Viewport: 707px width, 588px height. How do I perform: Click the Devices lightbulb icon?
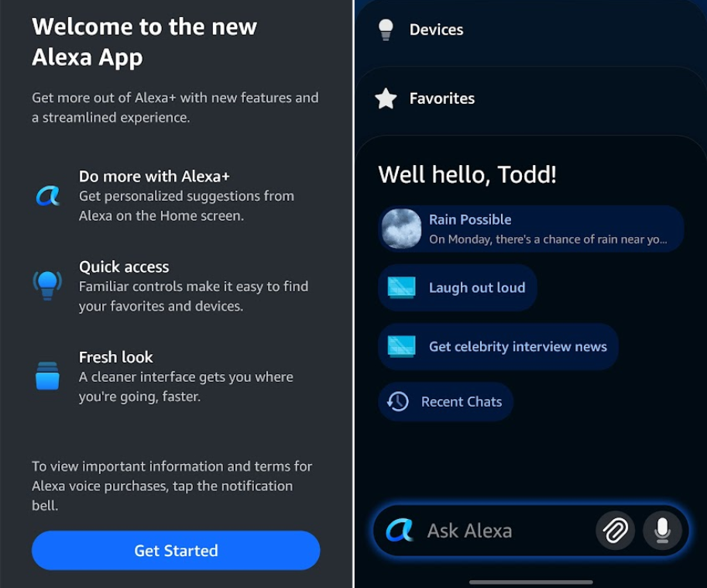click(x=386, y=29)
